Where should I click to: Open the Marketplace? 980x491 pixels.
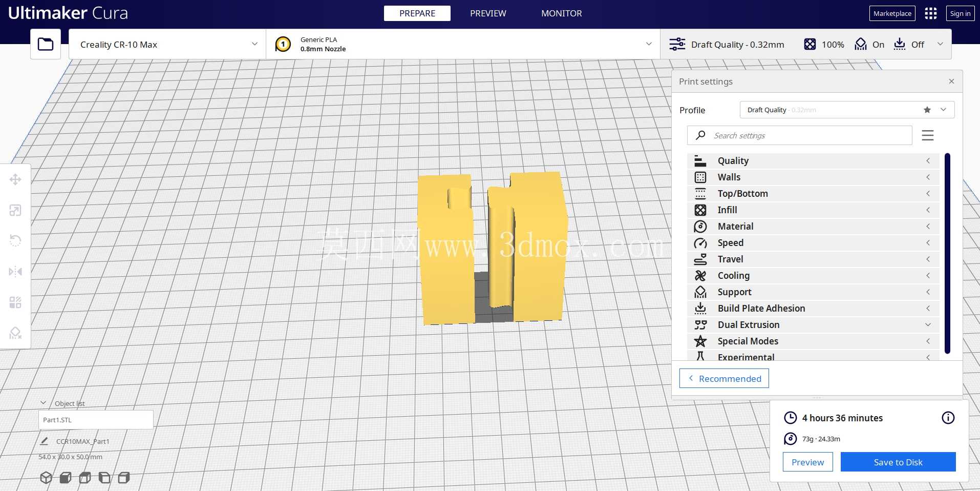[892, 13]
